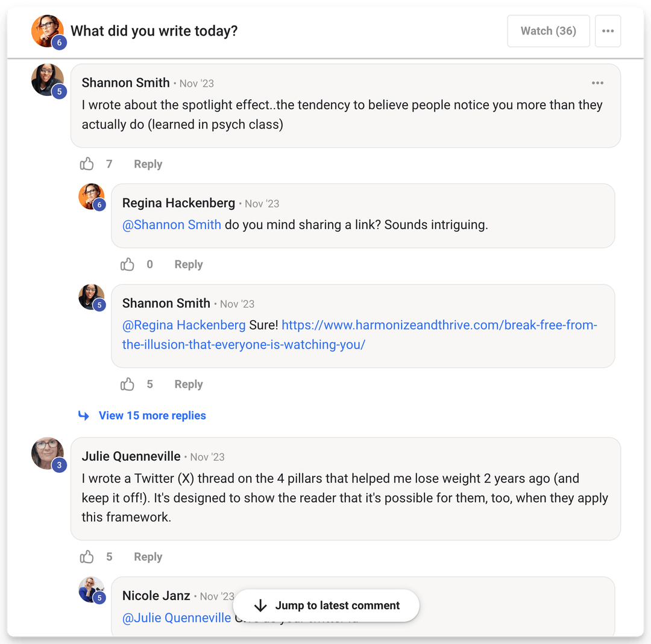This screenshot has width=651, height=644.
Task: Click the @Shannon Smith mention link
Action: coord(172,225)
